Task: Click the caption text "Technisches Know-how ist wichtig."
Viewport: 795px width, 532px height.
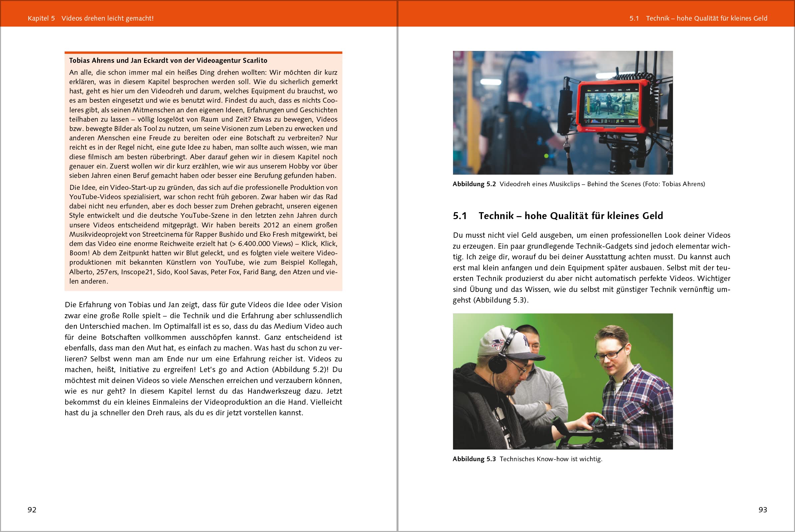Action: (x=551, y=459)
